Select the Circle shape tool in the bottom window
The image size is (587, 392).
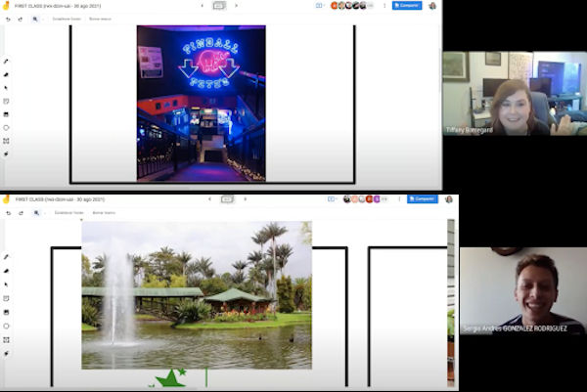coord(6,325)
